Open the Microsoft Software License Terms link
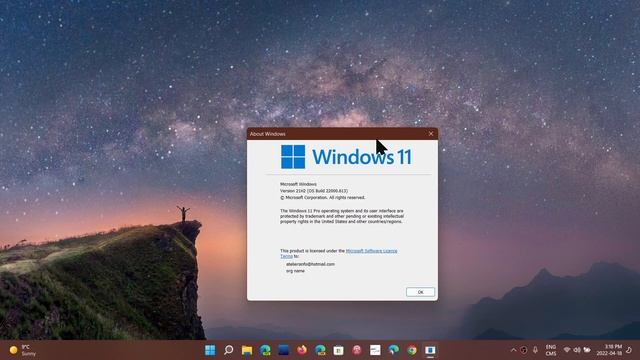The width and height of the screenshot is (640, 360). (x=339, y=253)
